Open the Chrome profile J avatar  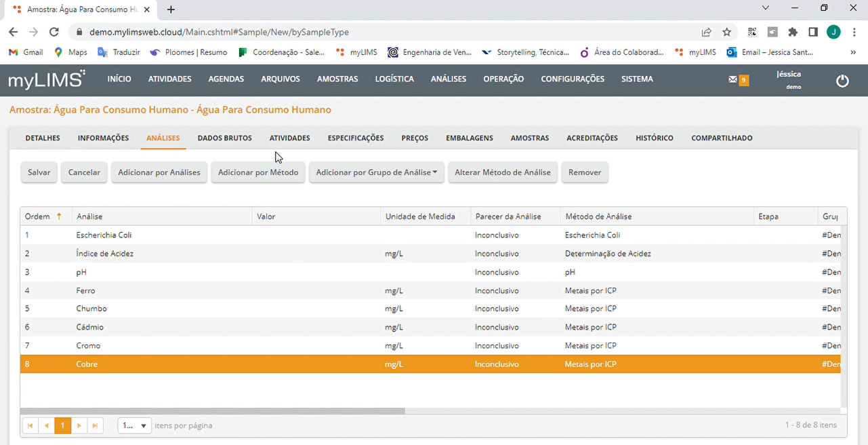[833, 32]
